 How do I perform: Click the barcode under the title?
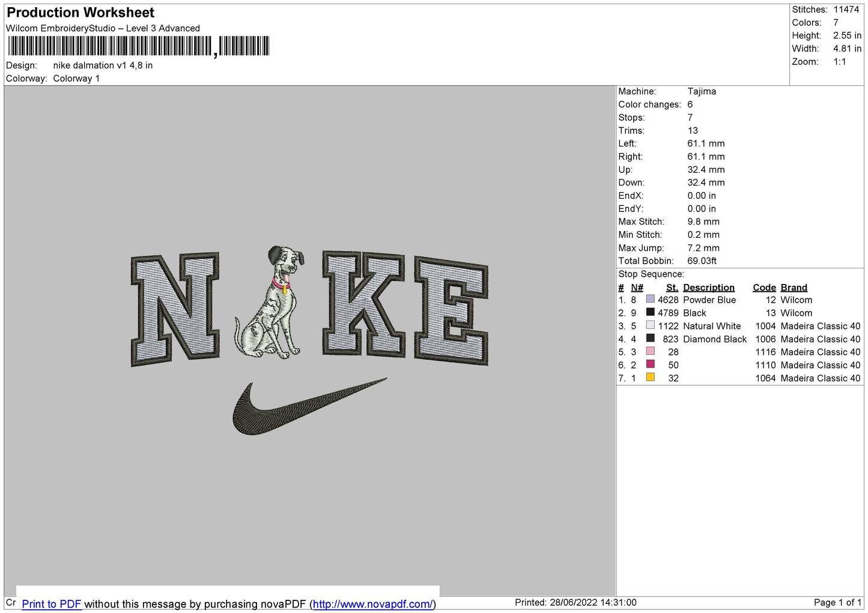click(x=139, y=46)
